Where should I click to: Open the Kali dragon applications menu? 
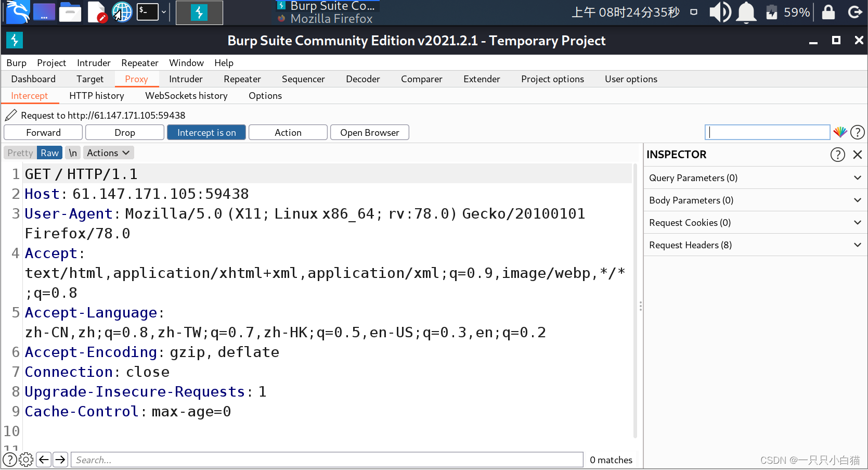point(17,12)
